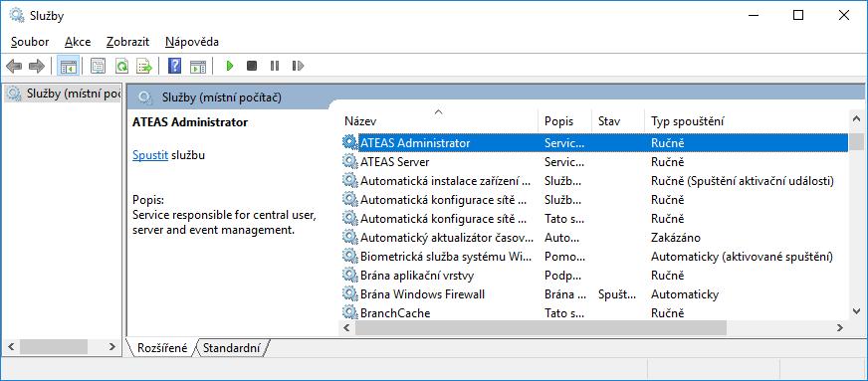This screenshot has width=868, height=381.
Task: Click gear icon of Automatická instalace zařízení row
Action: tap(349, 180)
